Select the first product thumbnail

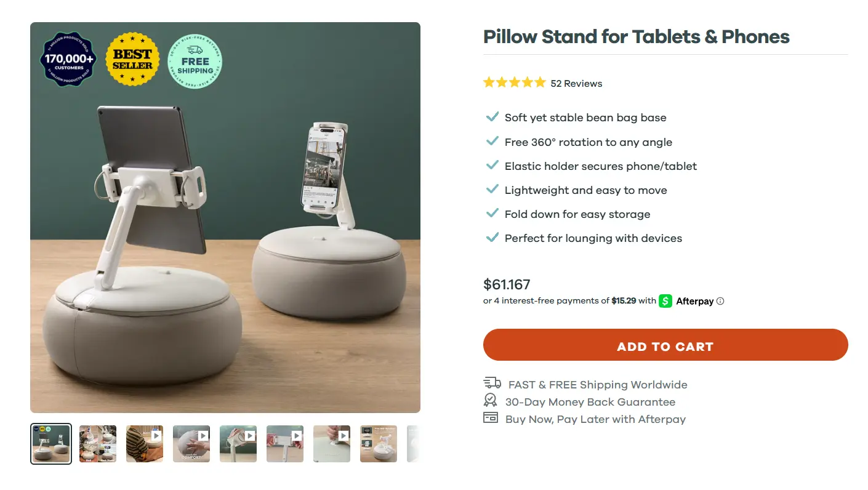point(50,444)
